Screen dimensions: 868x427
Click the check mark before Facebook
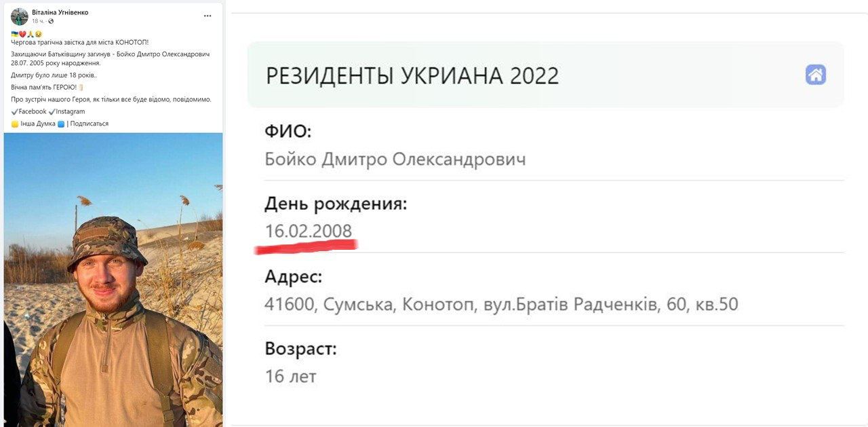(15, 111)
